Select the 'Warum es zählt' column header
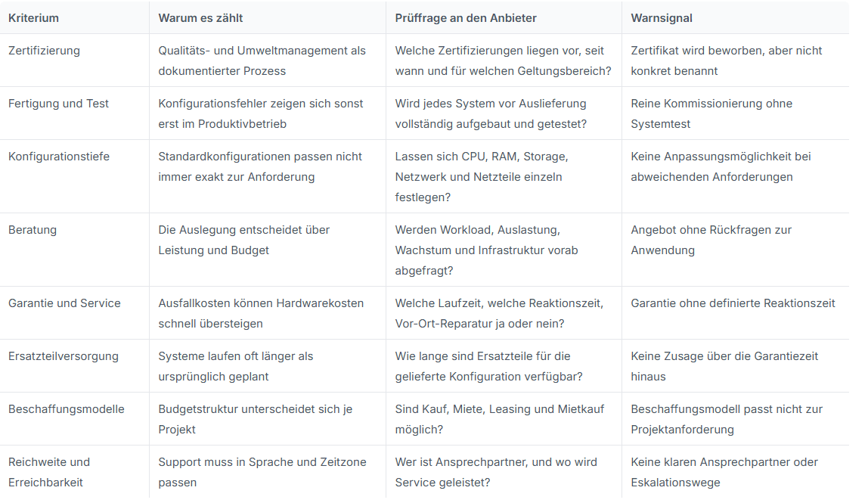Image resolution: width=868 pixels, height=503 pixels. point(200,17)
